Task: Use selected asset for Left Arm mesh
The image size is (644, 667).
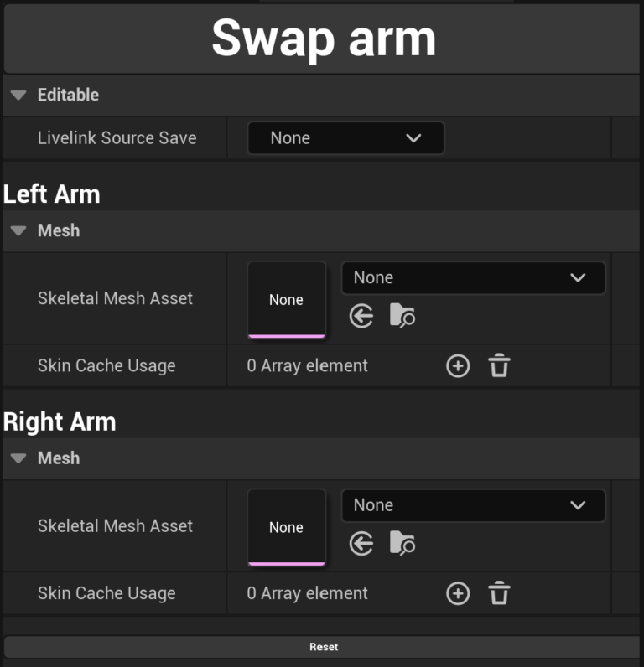Action: 361,316
